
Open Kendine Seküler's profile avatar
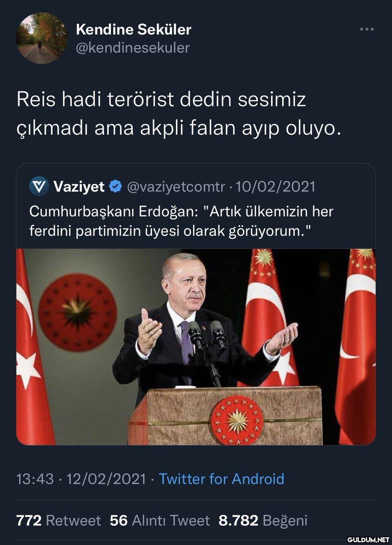[x=42, y=38]
